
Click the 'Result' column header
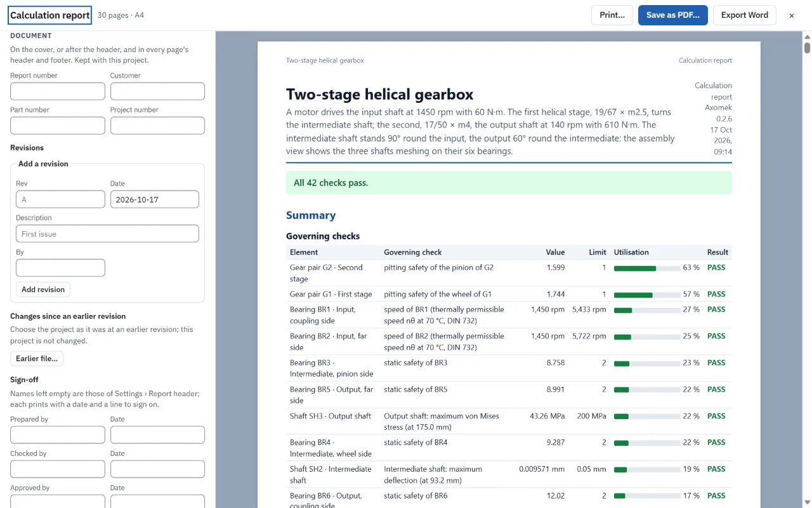click(717, 252)
